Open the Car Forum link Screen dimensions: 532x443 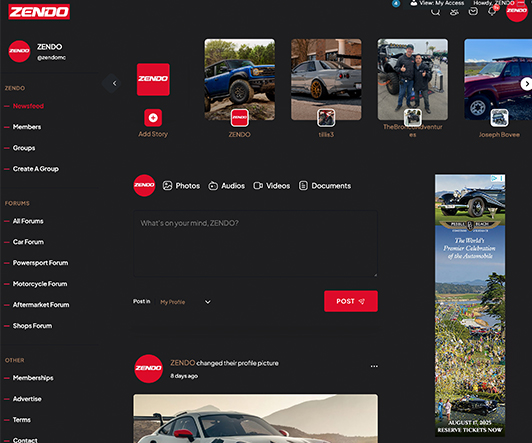(28, 242)
